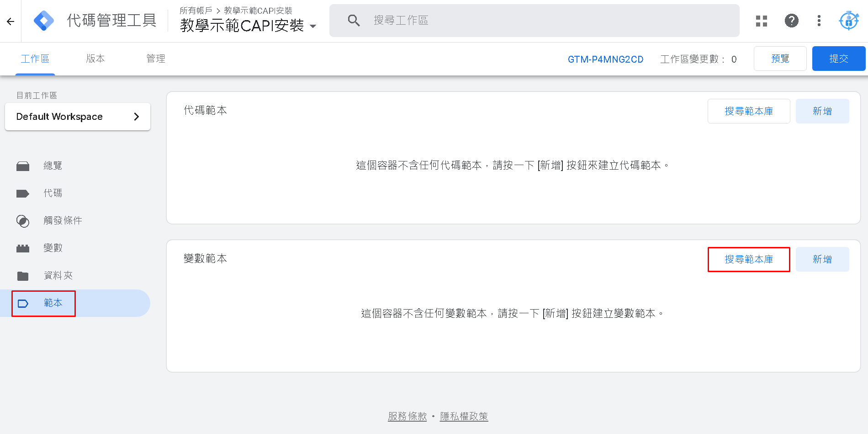Image resolution: width=868 pixels, height=434 pixels.
Task: Open the 服務條款 link
Action: 407,416
